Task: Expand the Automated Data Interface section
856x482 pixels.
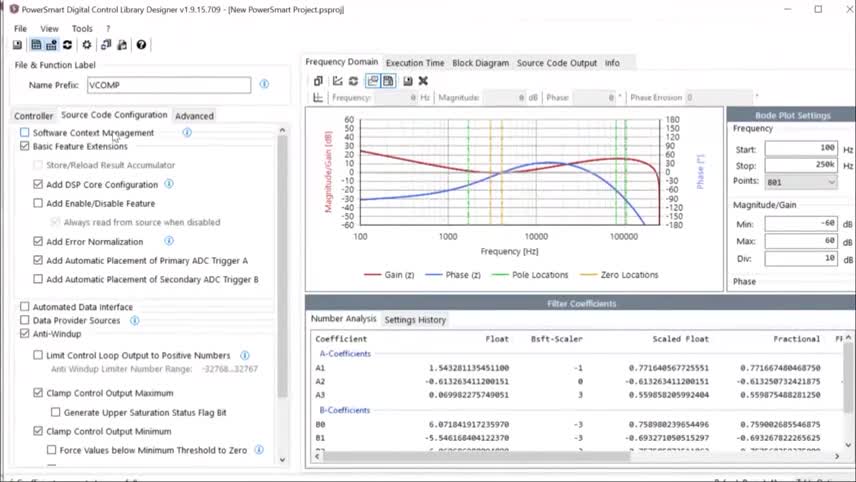Action: point(25,307)
